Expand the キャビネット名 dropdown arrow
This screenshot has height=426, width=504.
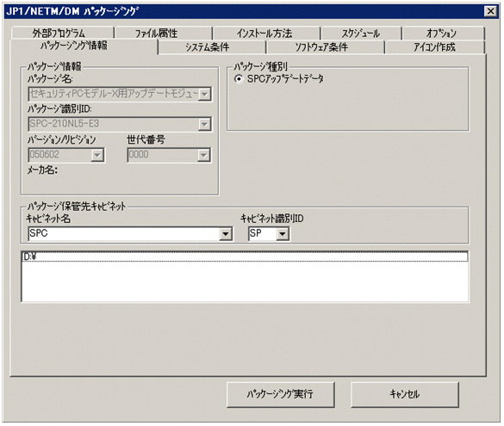(226, 234)
